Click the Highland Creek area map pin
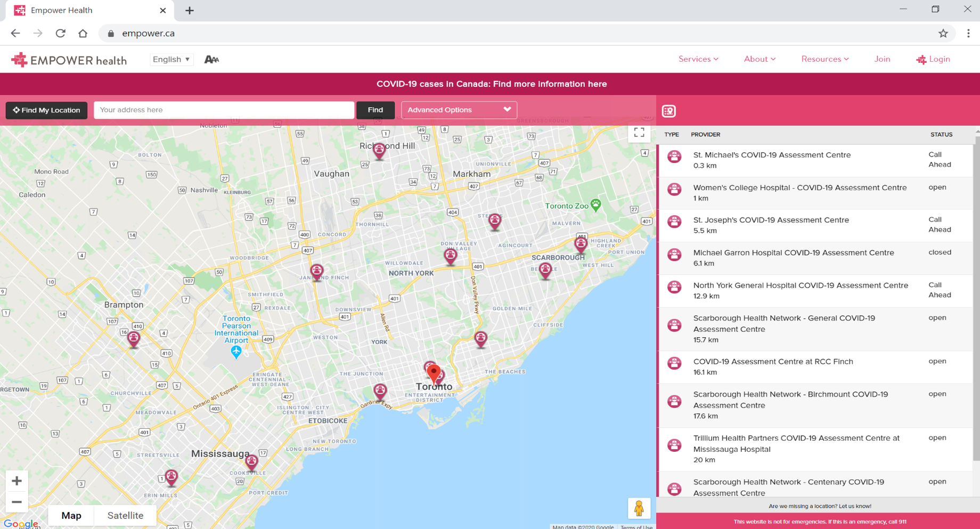This screenshot has width=980, height=529. click(x=581, y=244)
